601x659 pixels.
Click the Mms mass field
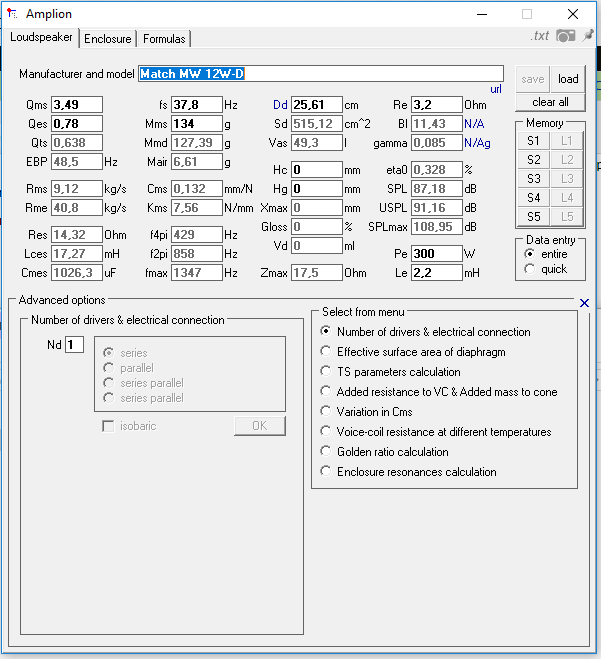click(197, 124)
